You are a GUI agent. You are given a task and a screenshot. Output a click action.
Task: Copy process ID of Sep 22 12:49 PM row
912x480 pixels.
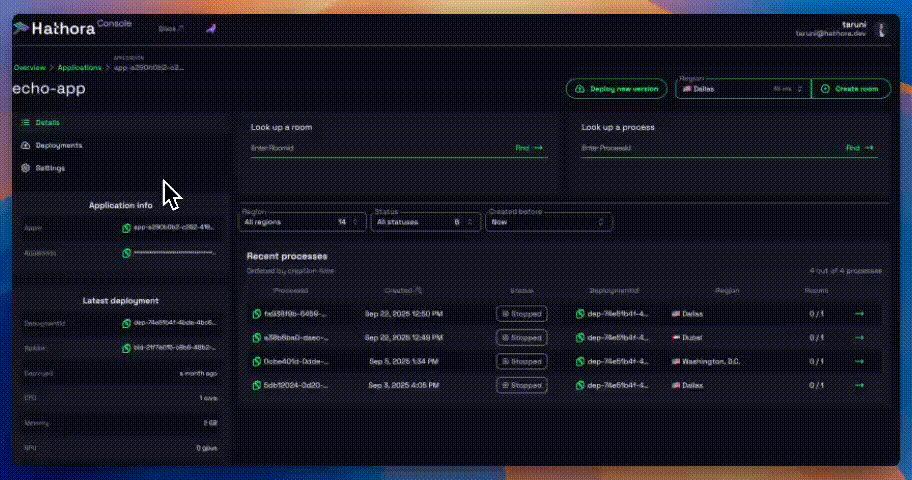pyautogui.click(x=256, y=338)
